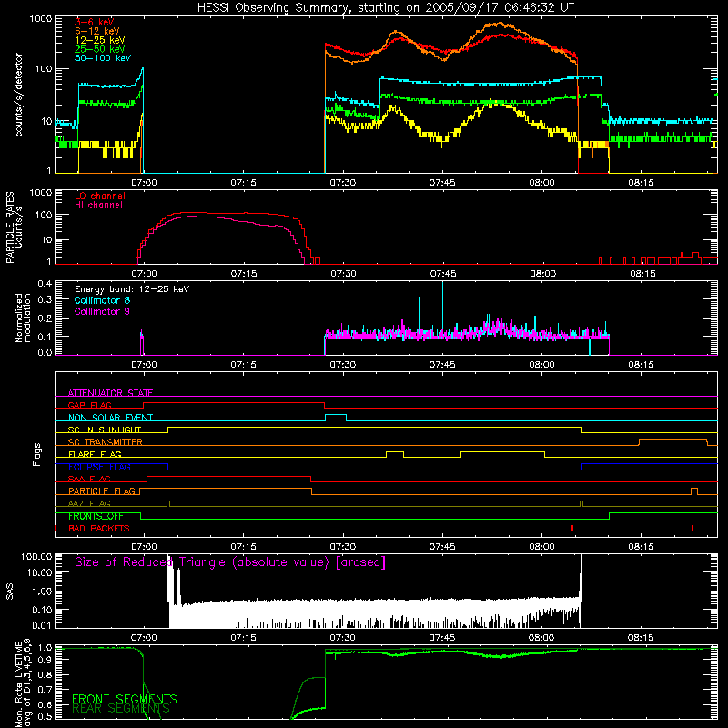728x728 pixels.
Task: Click the 0.7 tick on livetime axis
Action: point(45,690)
